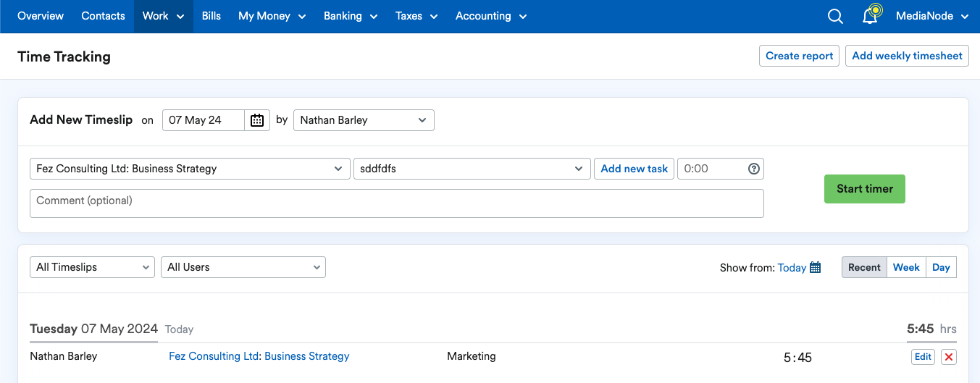Click the 5:45 duration in timeslip row
The height and width of the screenshot is (383, 980).
point(797,358)
